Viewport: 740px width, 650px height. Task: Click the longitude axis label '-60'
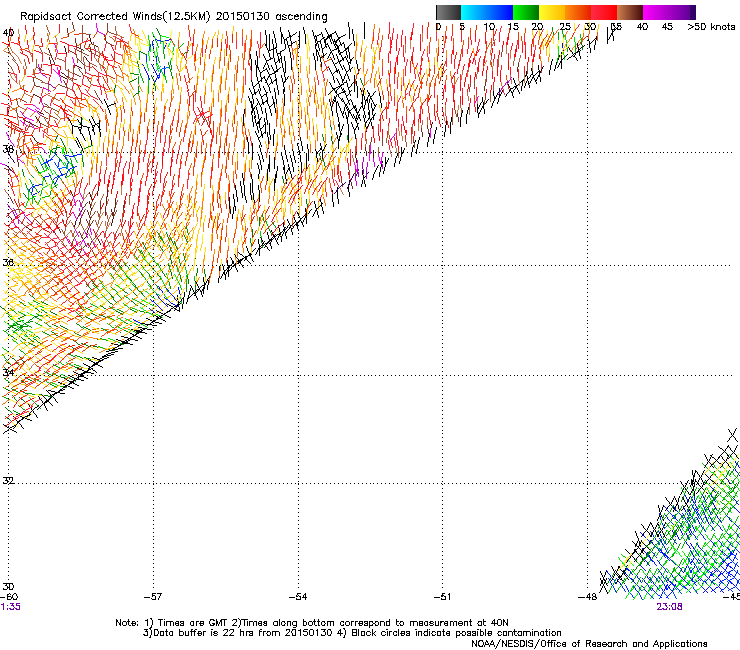pos(9,597)
